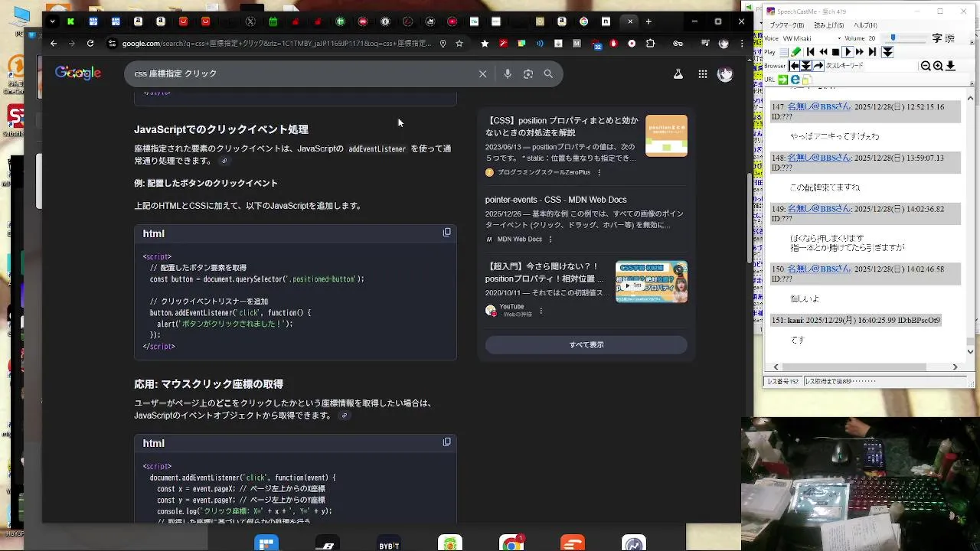Fast-forward one post in SpeechCastMe
Viewport: 980px width, 551px height.
[x=860, y=52]
